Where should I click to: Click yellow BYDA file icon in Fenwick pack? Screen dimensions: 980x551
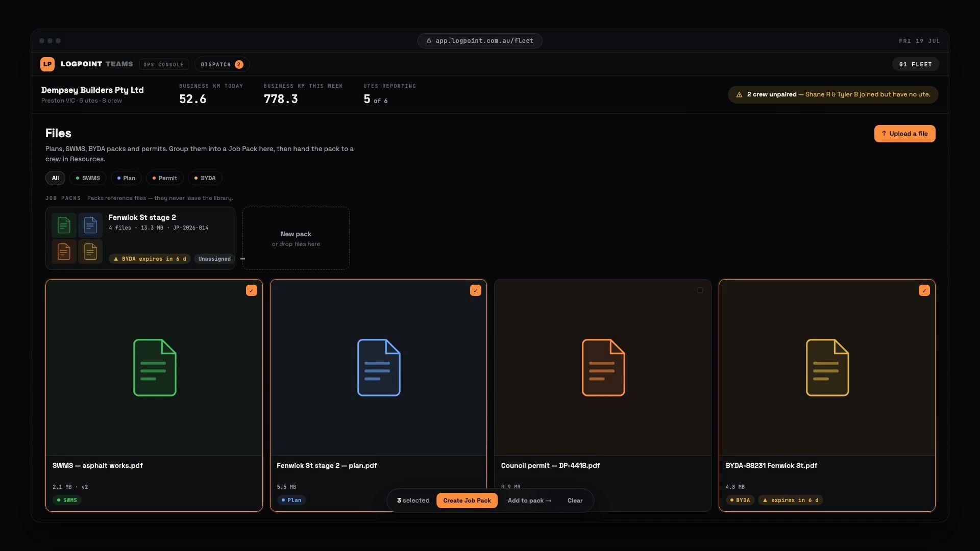coord(90,252)
